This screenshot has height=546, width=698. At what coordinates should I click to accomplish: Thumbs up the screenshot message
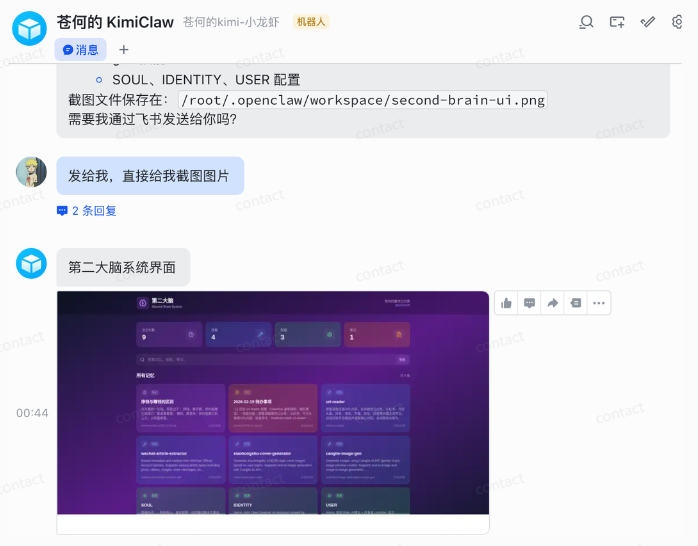506,303
